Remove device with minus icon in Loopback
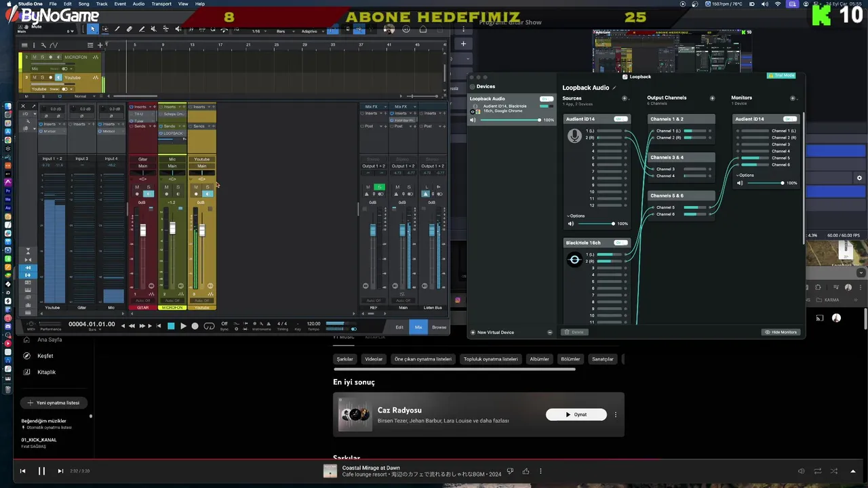 (x=549, y=332)
